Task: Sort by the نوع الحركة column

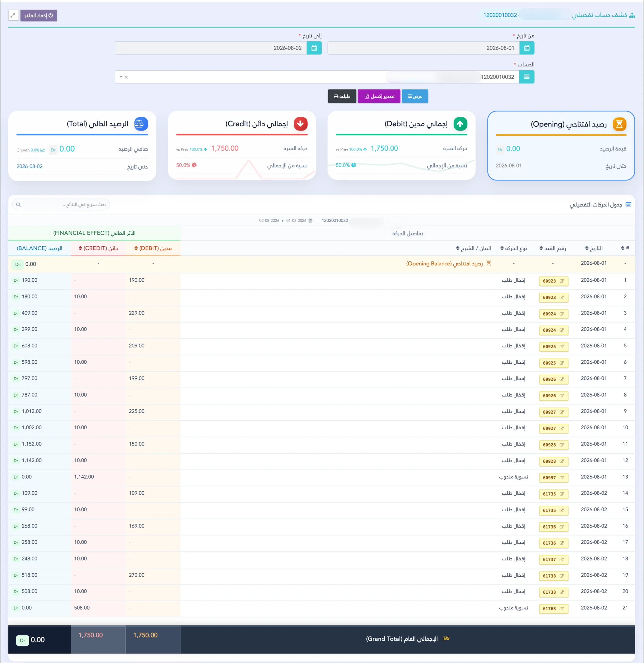Action: click(513, 248)
